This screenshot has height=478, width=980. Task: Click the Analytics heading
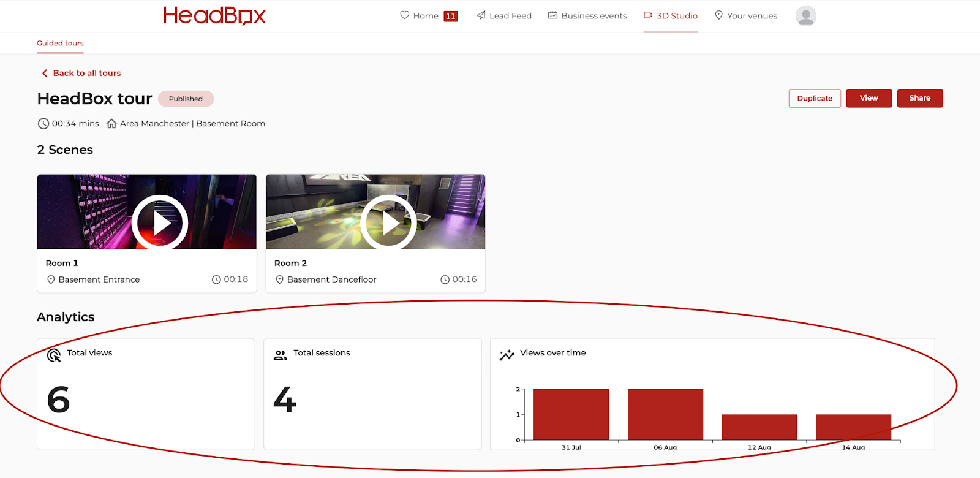pos(66,317)
